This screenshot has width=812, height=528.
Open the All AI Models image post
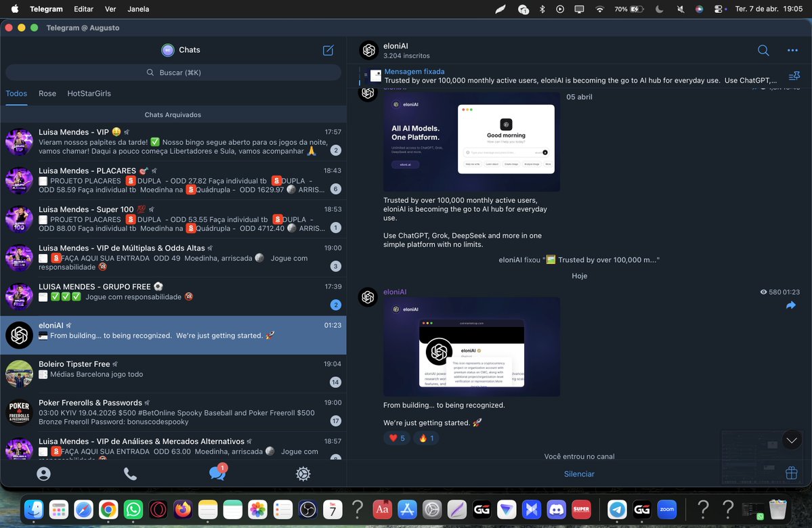[x=471, y=141]
